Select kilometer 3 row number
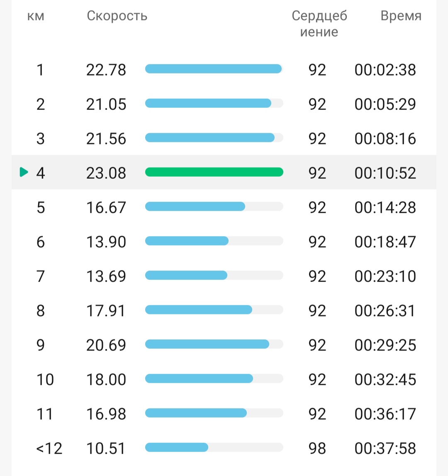Screen dimensions: 448x476 coord(40,139)
